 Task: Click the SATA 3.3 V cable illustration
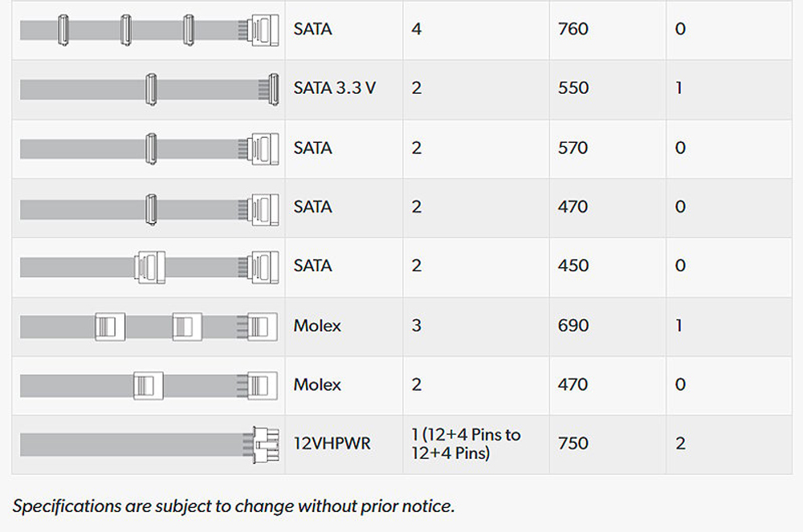coord(149,88)
